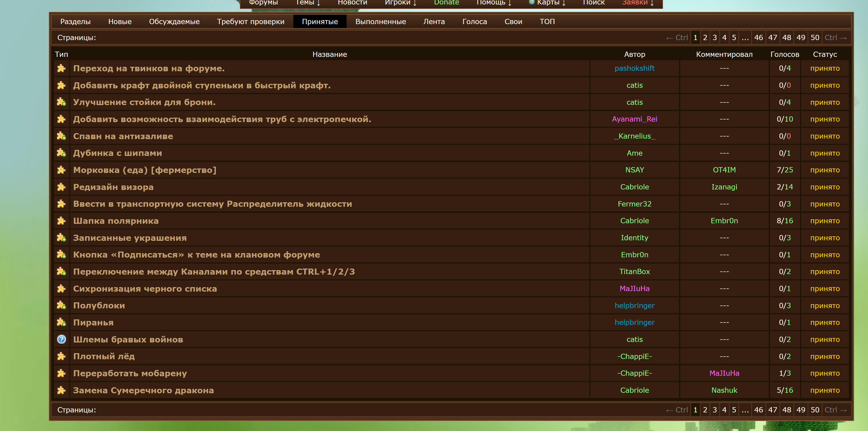Screen dimensions: 868x431
Task: Click puzzle icon beside 'Морковка (еда)'
Action: click(61, 170)
